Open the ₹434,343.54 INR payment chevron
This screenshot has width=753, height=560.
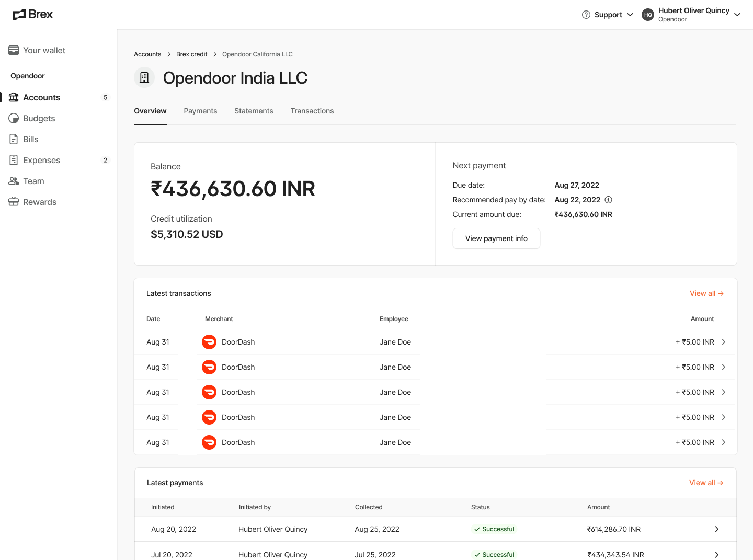tap(717, 555)
